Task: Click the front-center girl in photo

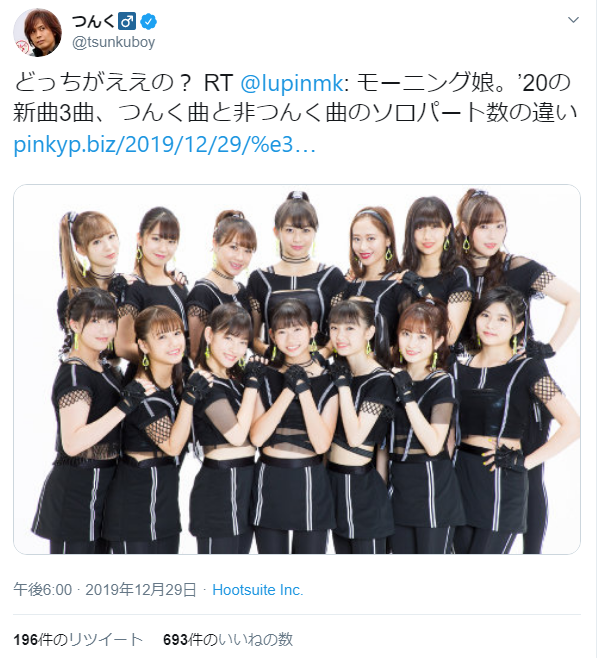Action: point(293,336)
